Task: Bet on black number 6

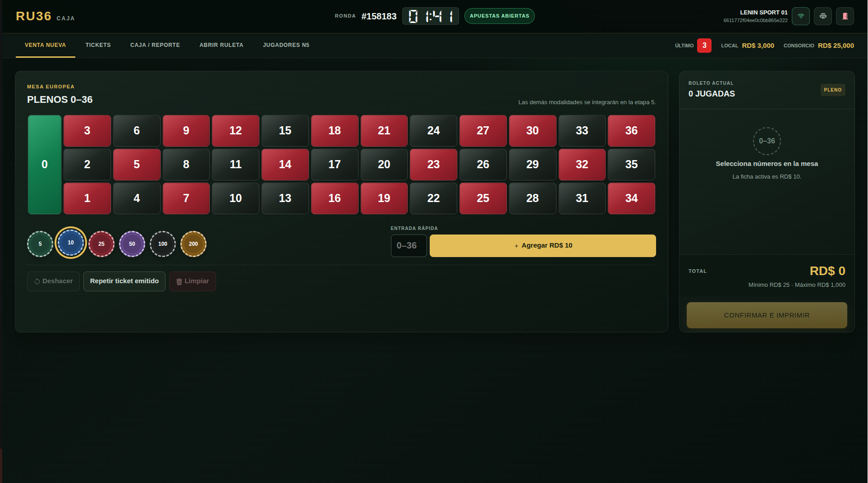Action: point(137,131)
